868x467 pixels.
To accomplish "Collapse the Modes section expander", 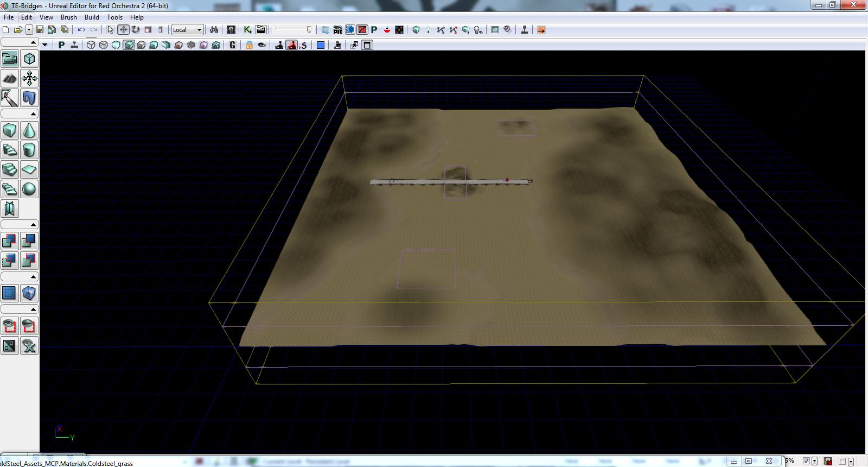I will (33, 42).
